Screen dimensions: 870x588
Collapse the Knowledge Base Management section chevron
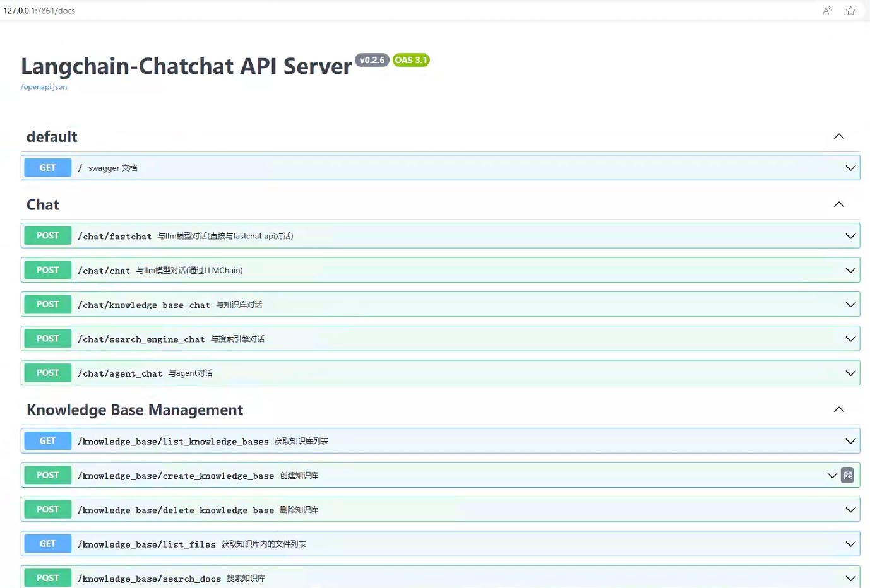pyautogui.click(x=838, y=409)
